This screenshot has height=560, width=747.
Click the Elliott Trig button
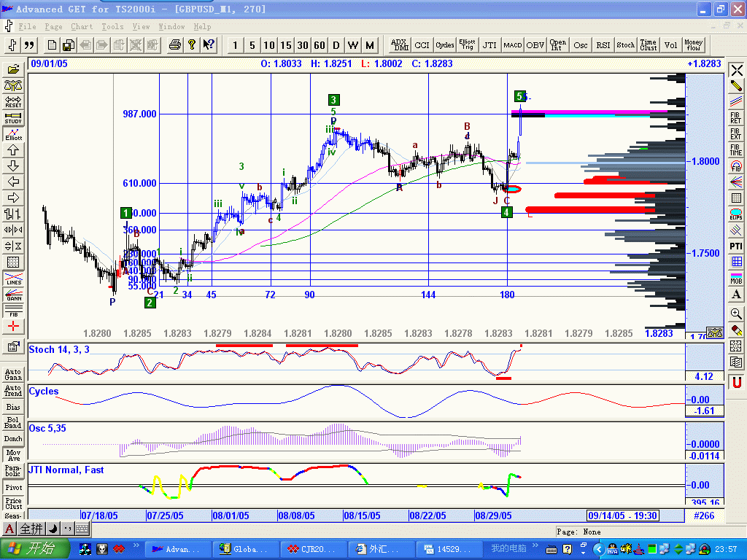[x=467, y=45]
